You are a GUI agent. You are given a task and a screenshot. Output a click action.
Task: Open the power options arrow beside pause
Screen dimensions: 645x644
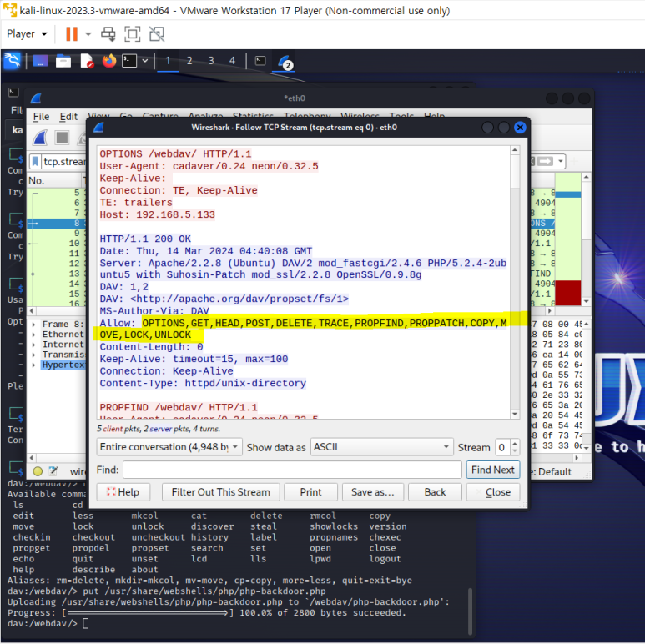point(88,33)
